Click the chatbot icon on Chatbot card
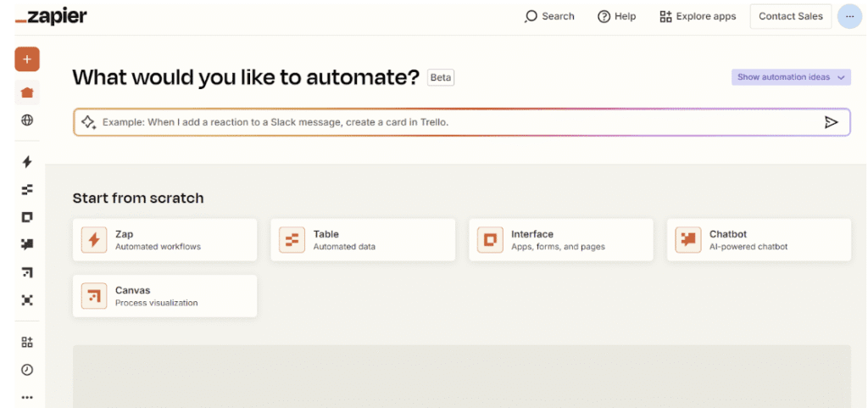The width and height of the screenshot is (868, 408). click(688, 240)
